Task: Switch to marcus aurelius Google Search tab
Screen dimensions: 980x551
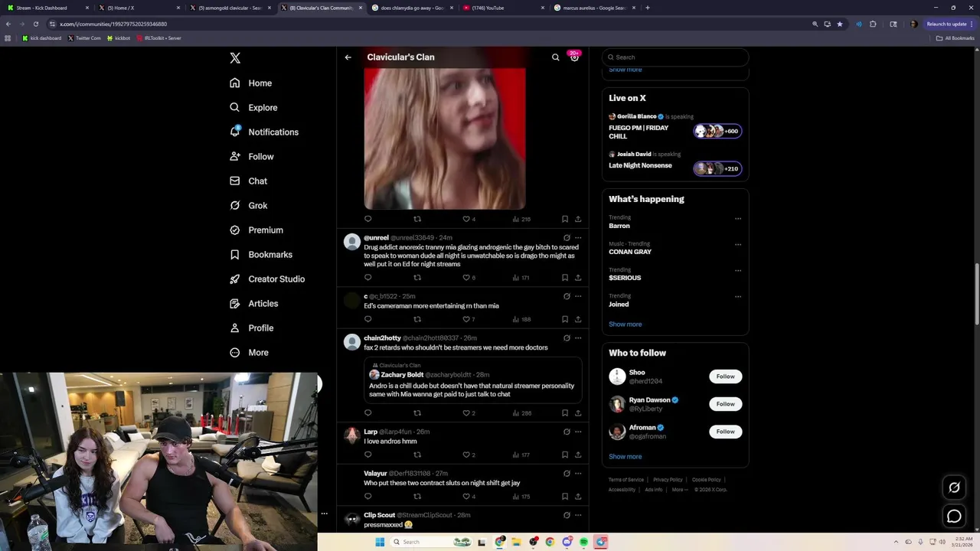Action: coord(594,8)
